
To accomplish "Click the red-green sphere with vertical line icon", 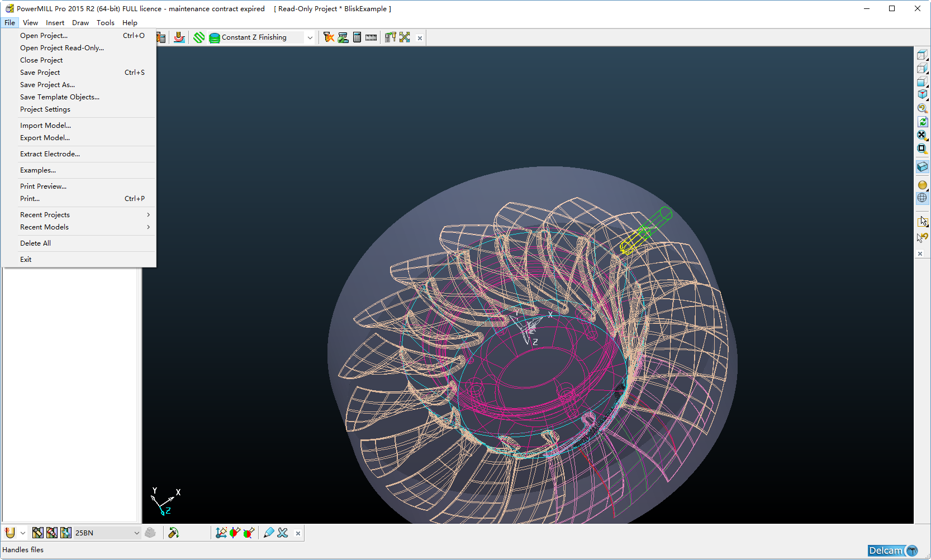I will pos(235,533).
